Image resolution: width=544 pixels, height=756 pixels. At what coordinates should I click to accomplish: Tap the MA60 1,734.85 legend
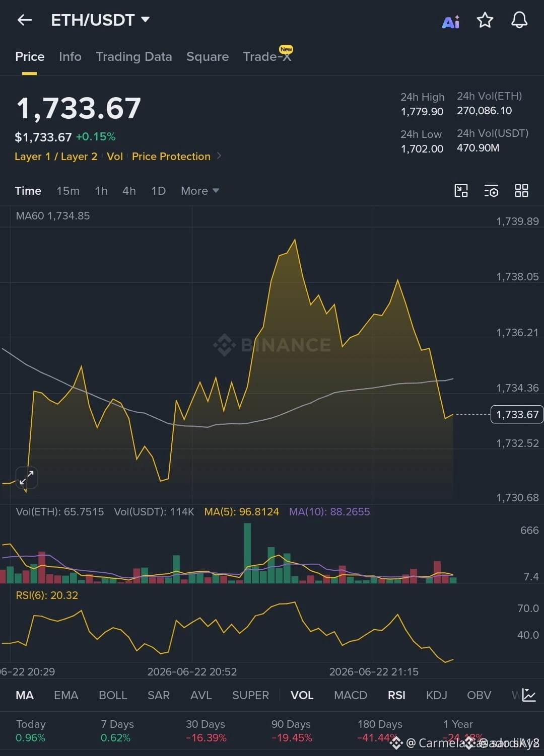pos(53,215)
